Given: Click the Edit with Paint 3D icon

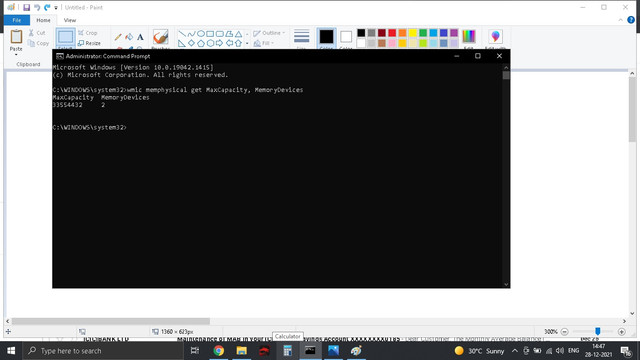Looking at the screenshot, I should pos(496,38).
